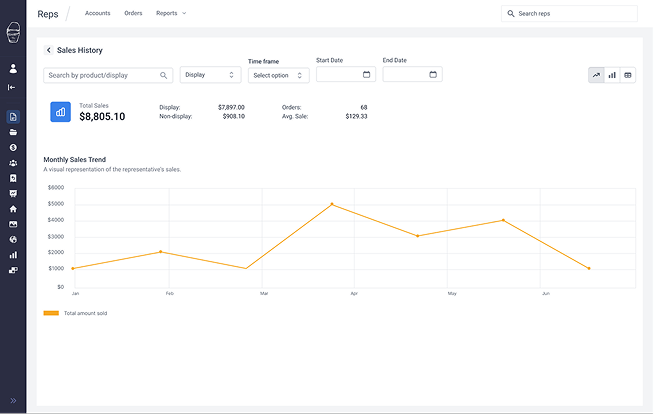This screenshot has height=416, width=654.
Task: Switch to line chart view
Action: (596, 76)
